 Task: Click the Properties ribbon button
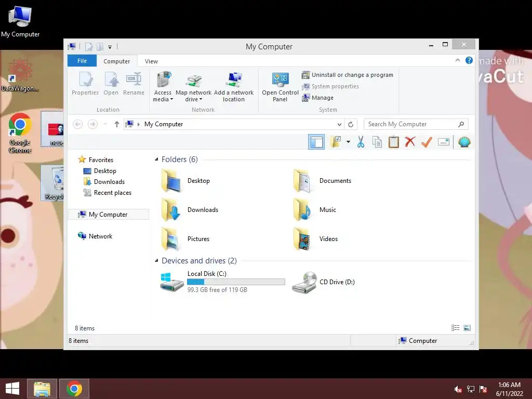point(85,84)
